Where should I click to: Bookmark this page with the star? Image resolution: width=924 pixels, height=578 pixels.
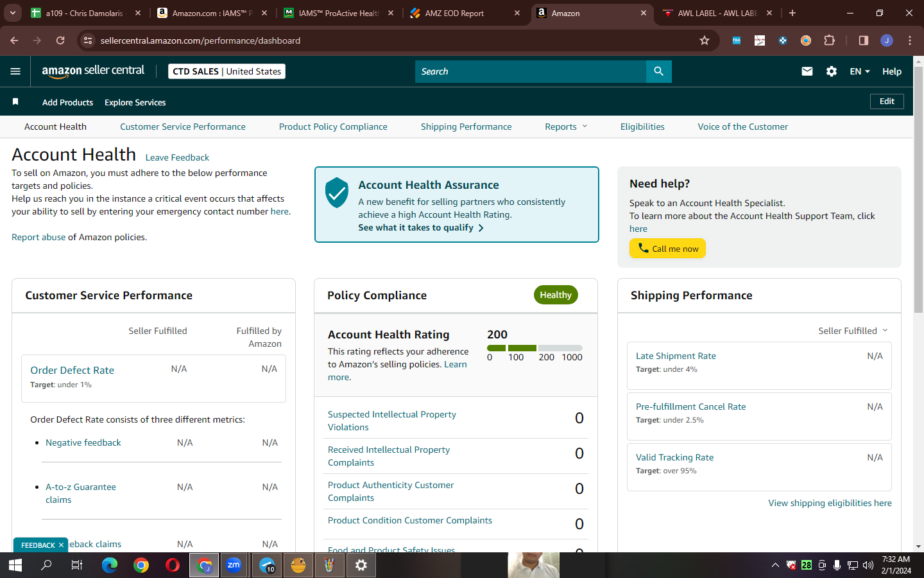pos(705,40)
